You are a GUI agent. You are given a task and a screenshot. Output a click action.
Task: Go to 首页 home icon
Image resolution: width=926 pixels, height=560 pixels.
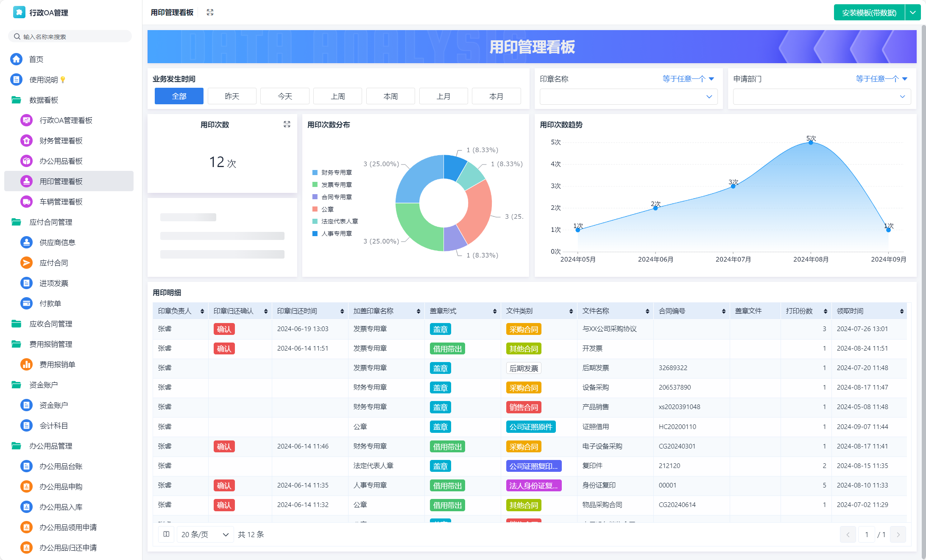(17, 59)
